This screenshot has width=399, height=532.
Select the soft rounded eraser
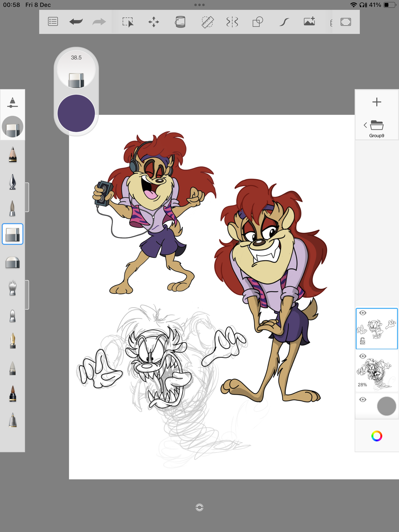pos(12,262)
